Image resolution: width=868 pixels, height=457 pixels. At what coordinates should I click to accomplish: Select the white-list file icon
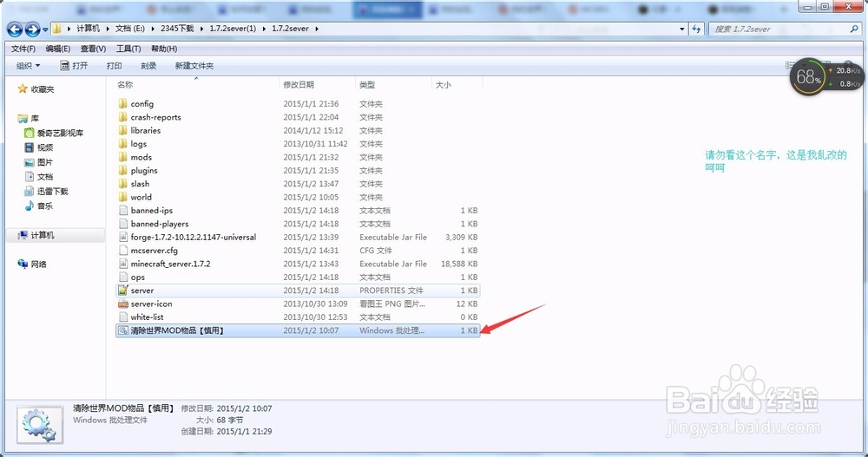[x=123, y=317]
